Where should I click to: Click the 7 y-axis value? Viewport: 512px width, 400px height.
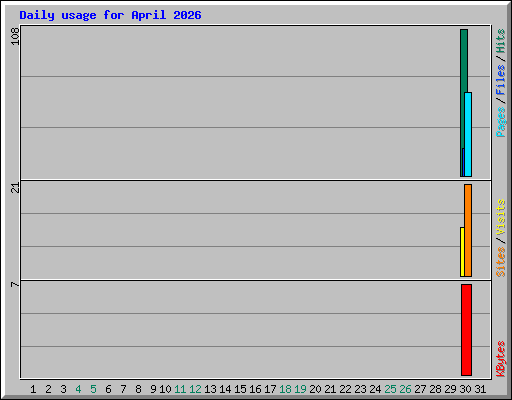tap(15, 284)
